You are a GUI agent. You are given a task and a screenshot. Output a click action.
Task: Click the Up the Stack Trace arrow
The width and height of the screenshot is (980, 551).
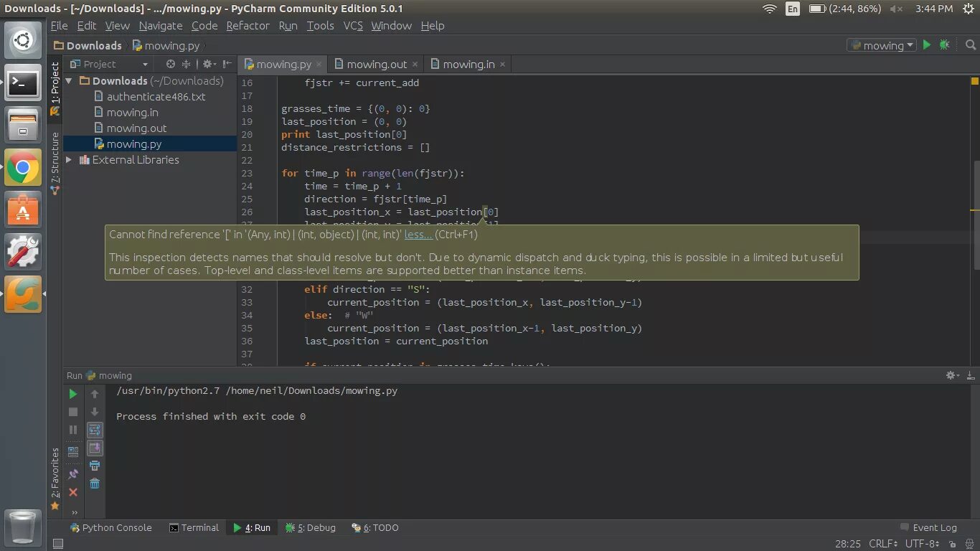[94, 394]
